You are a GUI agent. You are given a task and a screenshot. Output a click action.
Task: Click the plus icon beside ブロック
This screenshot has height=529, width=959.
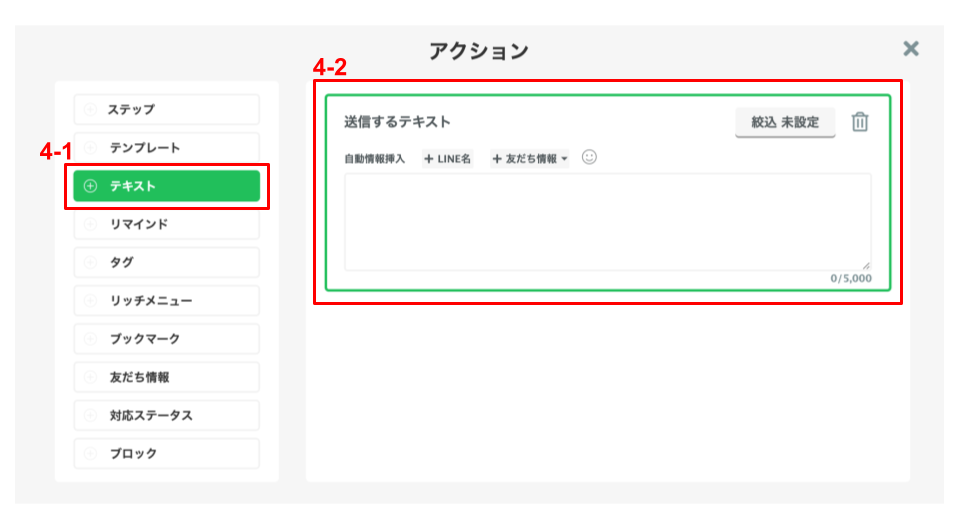91,453
